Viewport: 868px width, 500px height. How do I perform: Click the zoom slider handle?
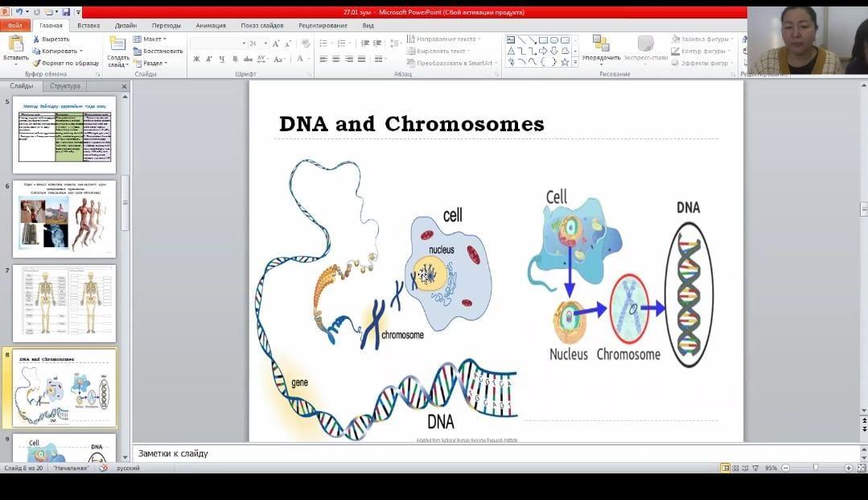(x=815, y=469)
